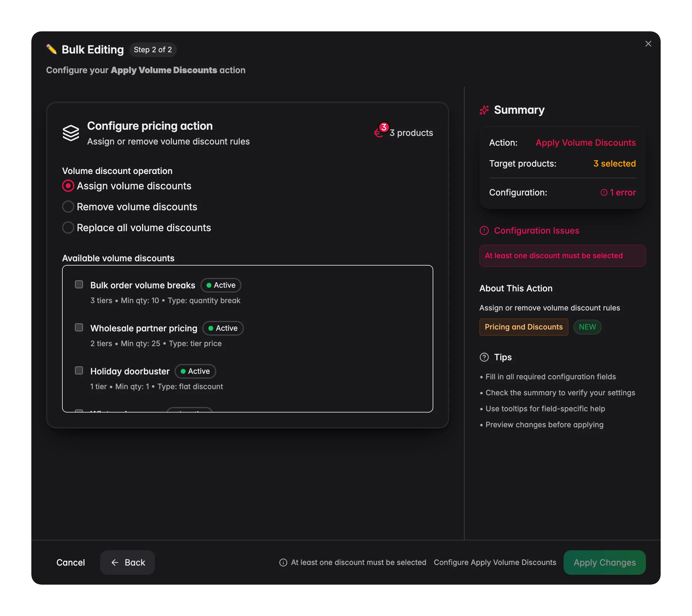Click the 'Use tooltips for field-specific help' tip

545,409
